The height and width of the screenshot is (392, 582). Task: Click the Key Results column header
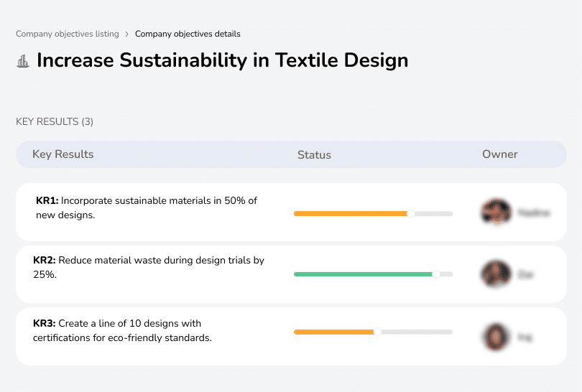[63, 154]
